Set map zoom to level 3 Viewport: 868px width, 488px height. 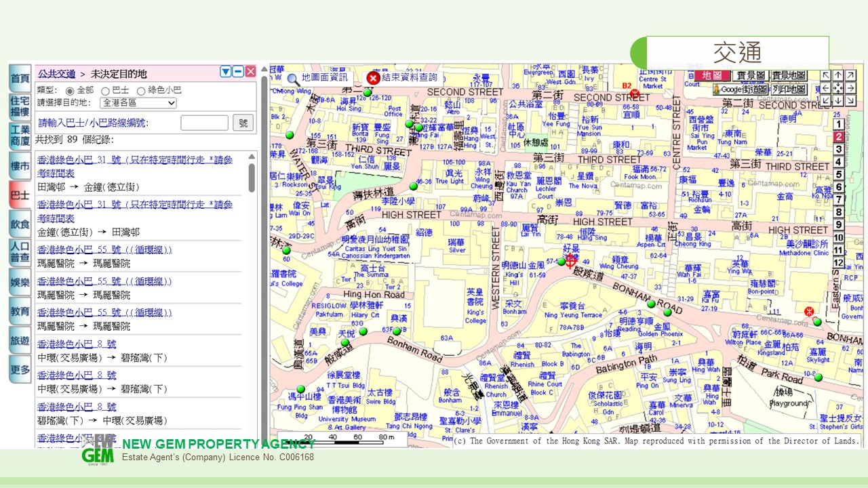[838, 149]
